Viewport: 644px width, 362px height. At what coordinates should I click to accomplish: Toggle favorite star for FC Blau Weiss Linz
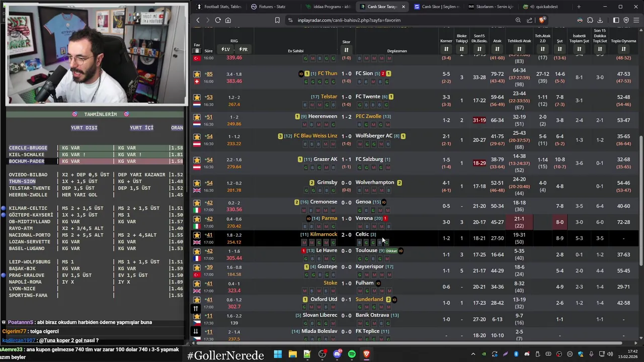click(197, 136)
